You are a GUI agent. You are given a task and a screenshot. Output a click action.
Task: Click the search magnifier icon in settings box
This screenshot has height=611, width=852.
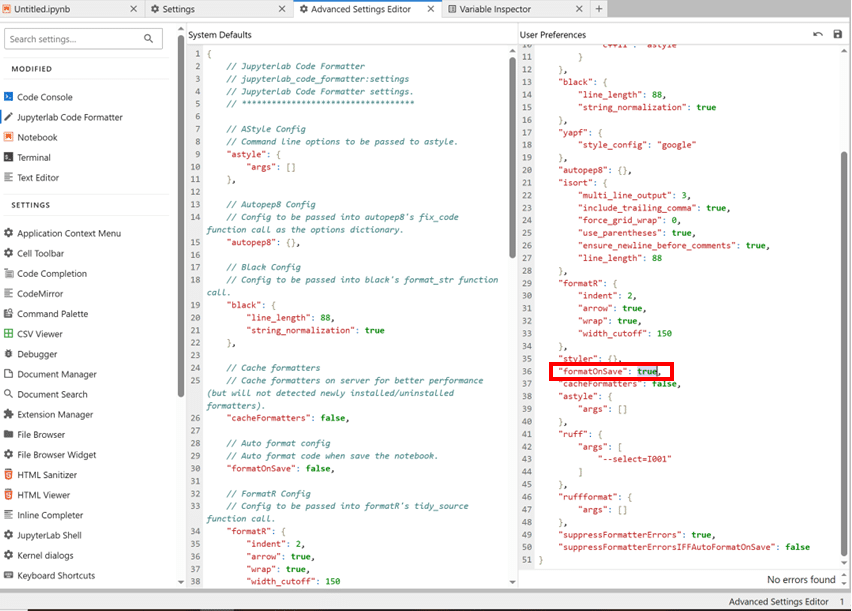[x=149, y=39]
